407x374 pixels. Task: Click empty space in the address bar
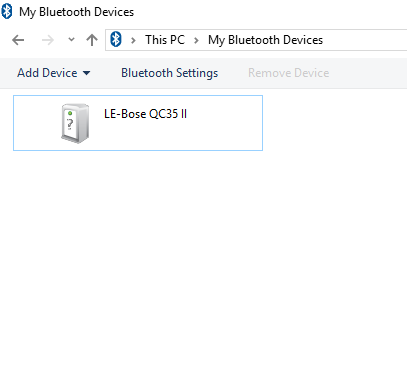365,40
